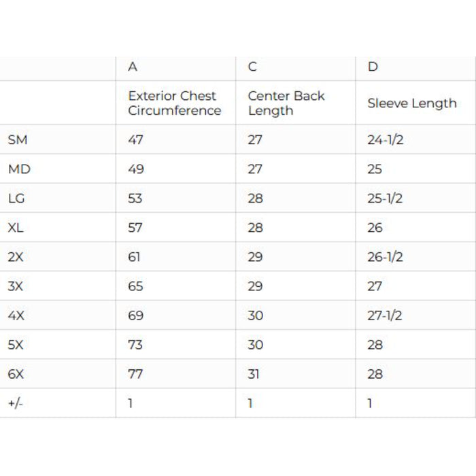Image resolution: width=476 pixels, height=476 pixels.
Task: Select the 4X size row label
Action: pyautogui.click(x=16, y=316)
